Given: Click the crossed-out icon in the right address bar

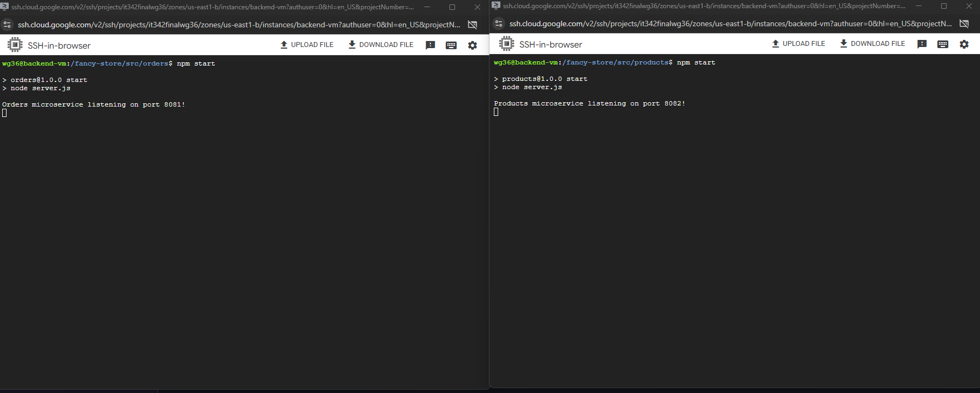Looking at the screenshot, I should (964, 24).
